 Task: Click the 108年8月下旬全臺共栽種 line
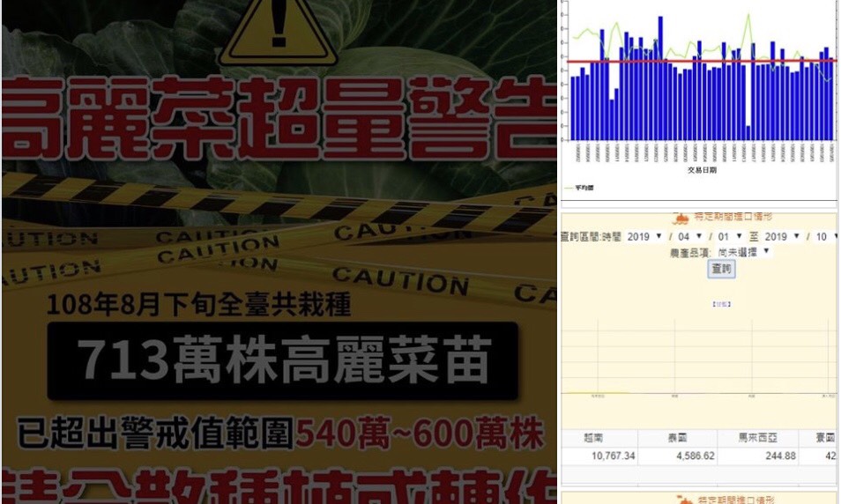point(198,305)
